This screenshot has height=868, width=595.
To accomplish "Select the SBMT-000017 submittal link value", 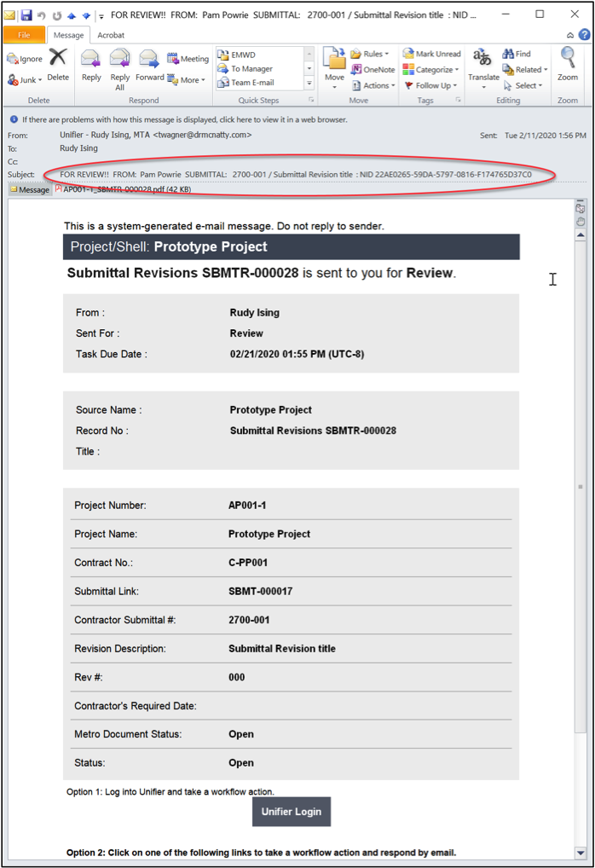I will 260,591.
